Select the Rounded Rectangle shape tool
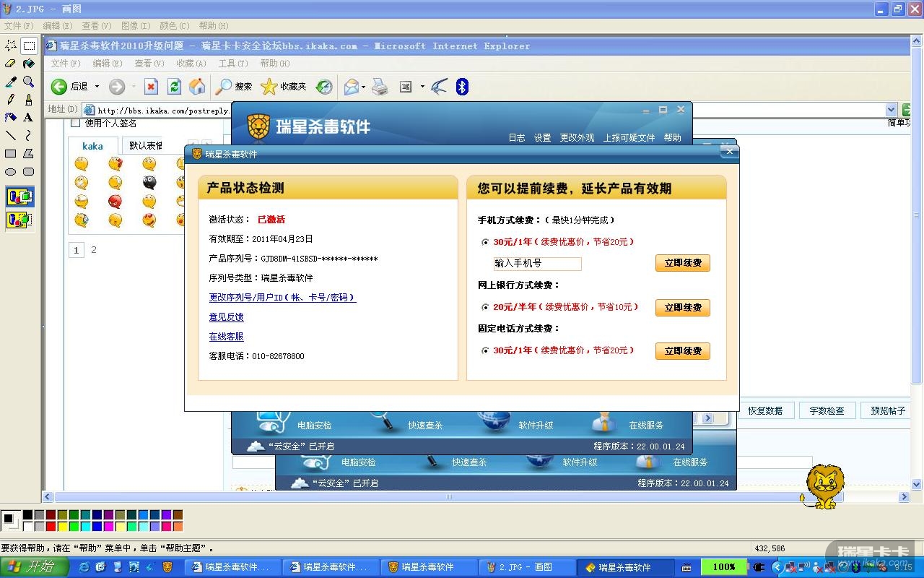This screenshot has height=578, width=924. (29, 171)
